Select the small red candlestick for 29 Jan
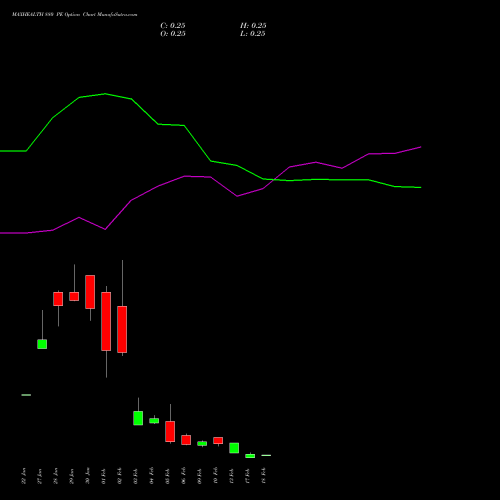 pyautogui.click(x=74, y=296)
